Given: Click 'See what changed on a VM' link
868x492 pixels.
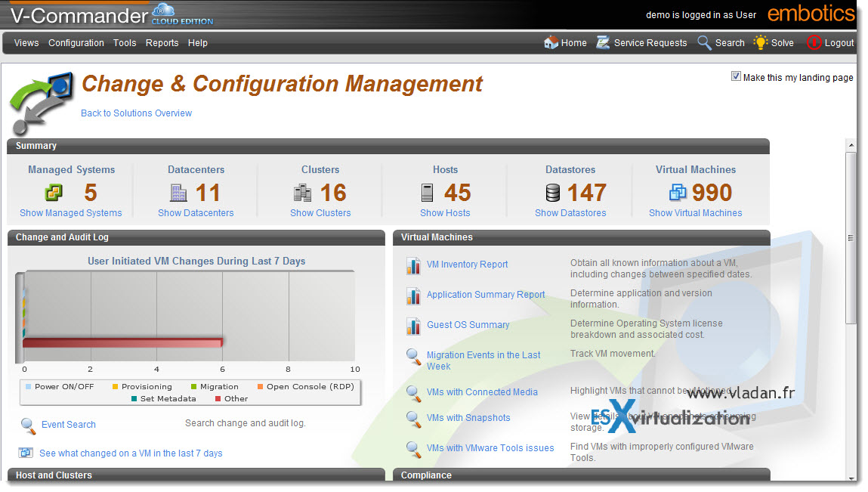Looking at the screenshot, I should tap(131, 453).
